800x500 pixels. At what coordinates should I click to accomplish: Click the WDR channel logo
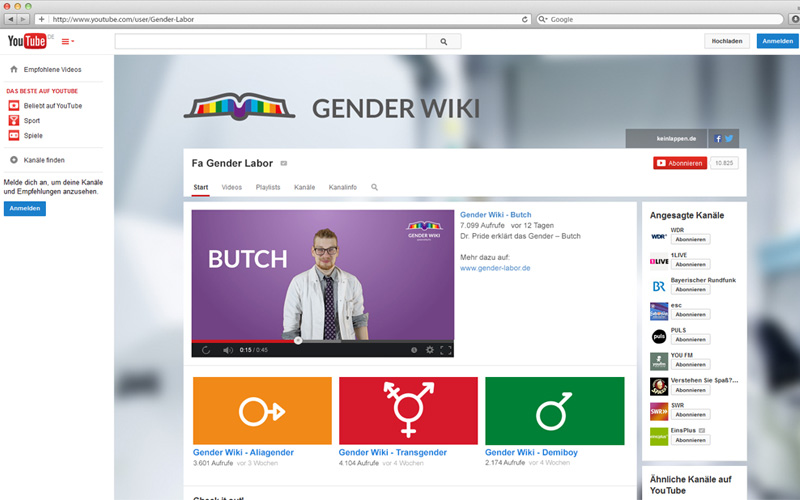pos(659,236)
